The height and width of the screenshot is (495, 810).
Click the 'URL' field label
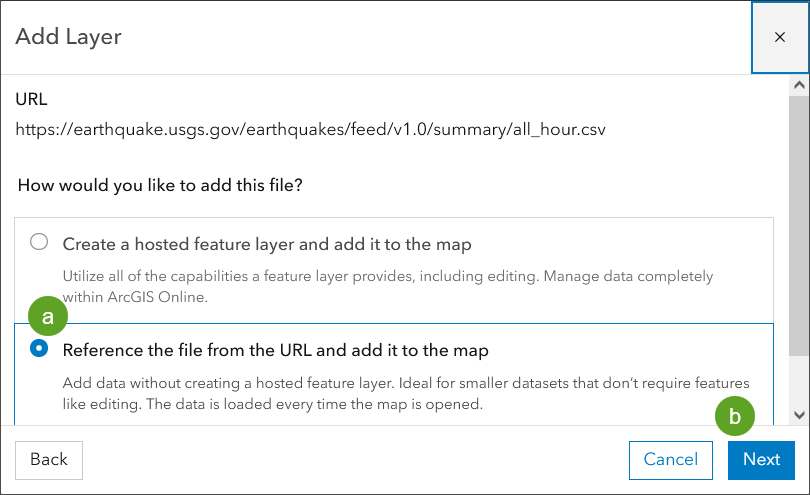click(x=31, y=100)
